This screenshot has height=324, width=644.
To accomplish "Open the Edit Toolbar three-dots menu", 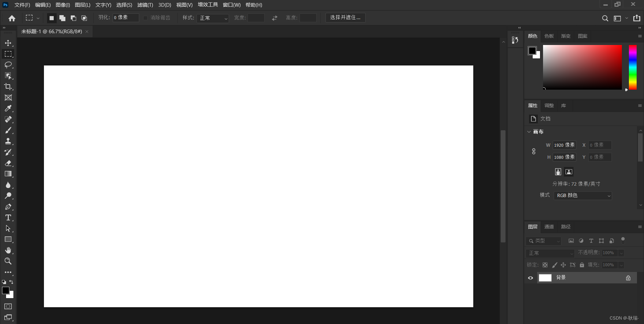I will coord(8,272).
